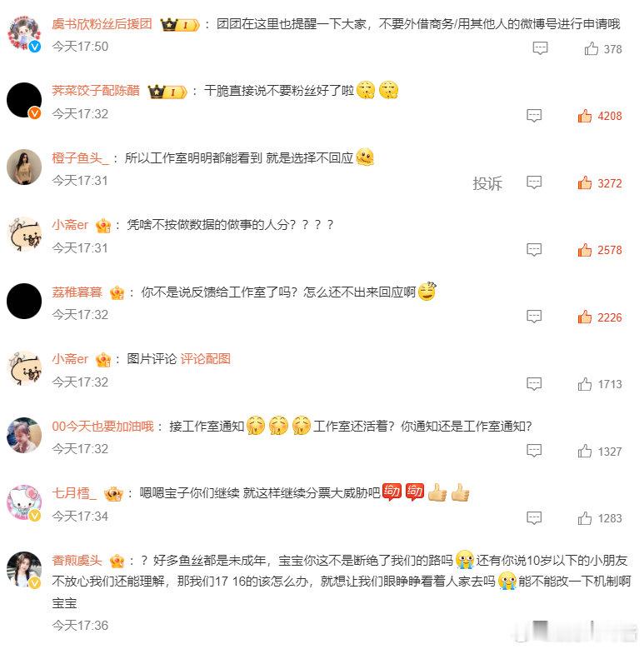Reply to 荔稚暮暮's comment
The image size is (644, 649).
(x=533, y=317)
